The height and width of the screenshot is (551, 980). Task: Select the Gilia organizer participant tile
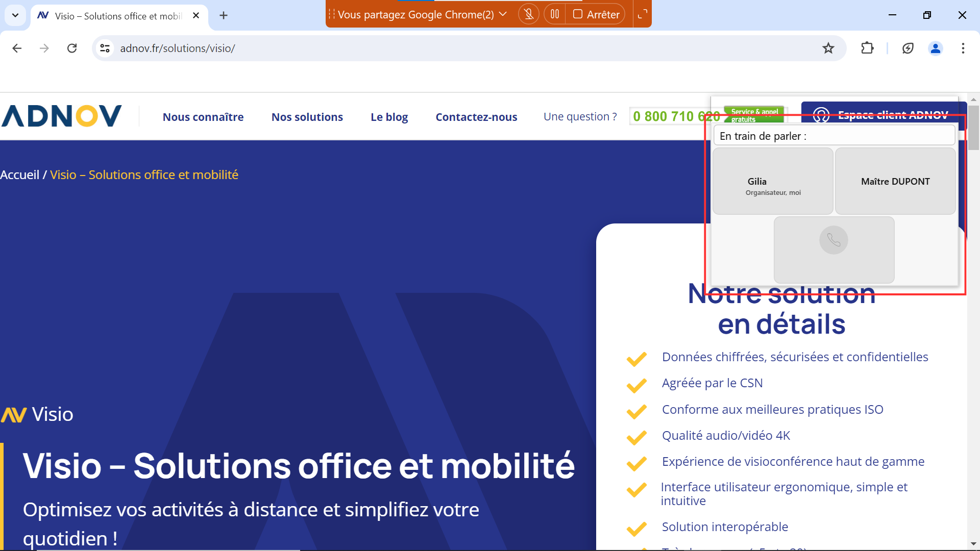pos(773,181)
